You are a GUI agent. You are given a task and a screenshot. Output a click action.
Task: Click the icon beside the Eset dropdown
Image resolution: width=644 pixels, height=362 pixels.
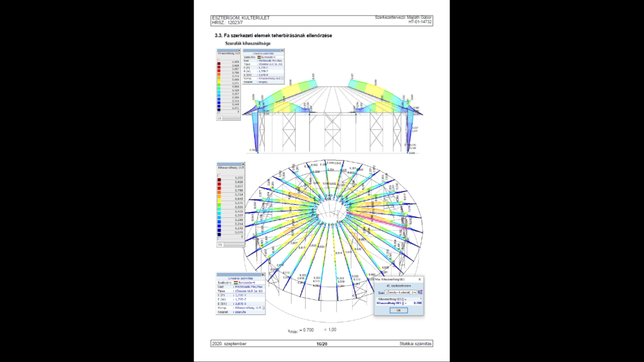pos(419,292)
